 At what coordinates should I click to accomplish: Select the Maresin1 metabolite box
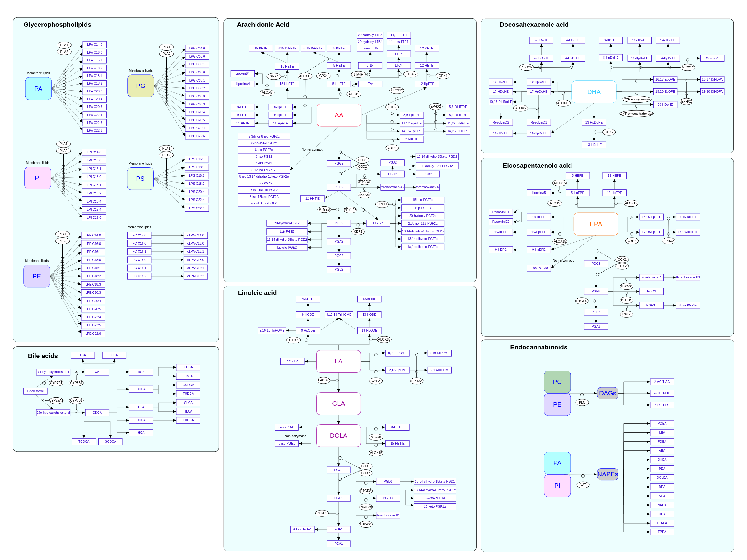(712, 58)
